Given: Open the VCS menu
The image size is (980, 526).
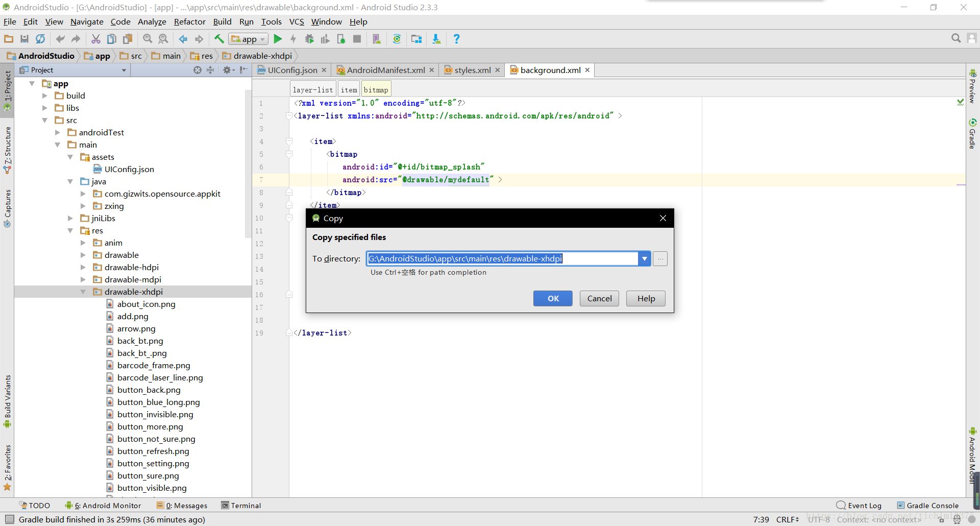Looking at the screenshot, I should 297,21.
